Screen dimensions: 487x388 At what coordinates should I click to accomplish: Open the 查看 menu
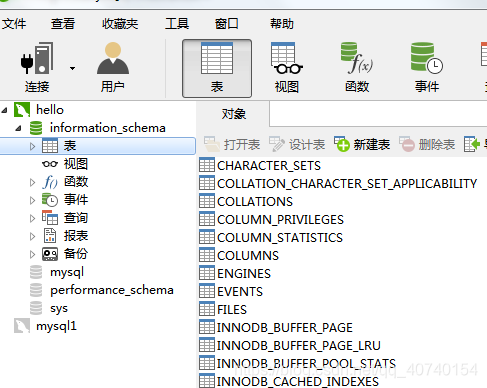click(63, 24)
